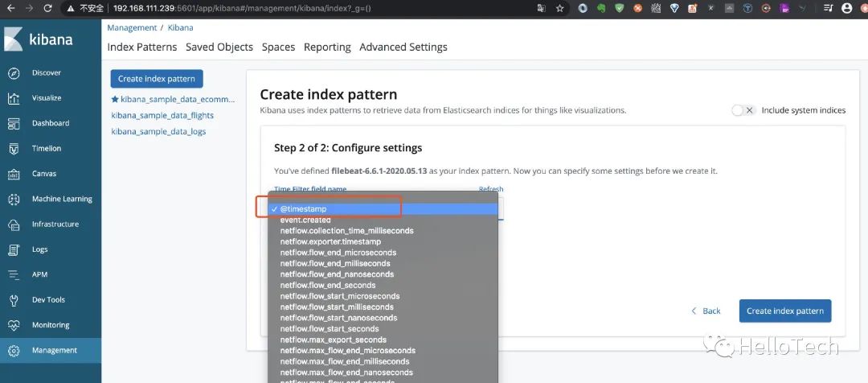Screen dimensions: 868x383
Task: Open Management gear icon
Action: [14, 350]
